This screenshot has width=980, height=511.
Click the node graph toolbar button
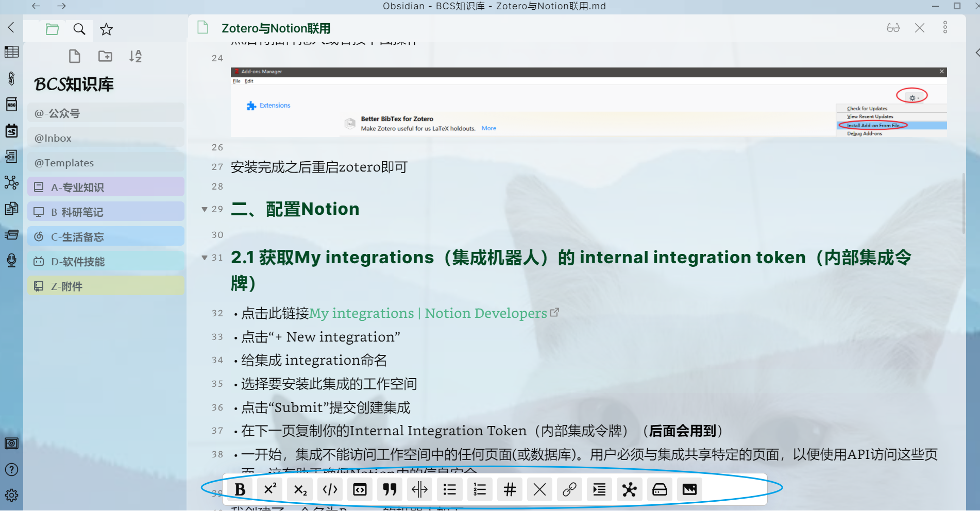[629, 489]
